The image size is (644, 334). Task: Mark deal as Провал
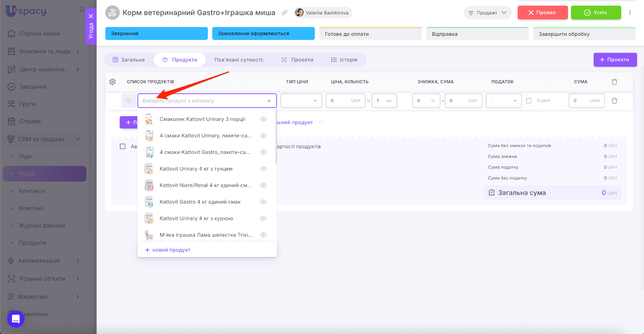click(x=543, y=12)
